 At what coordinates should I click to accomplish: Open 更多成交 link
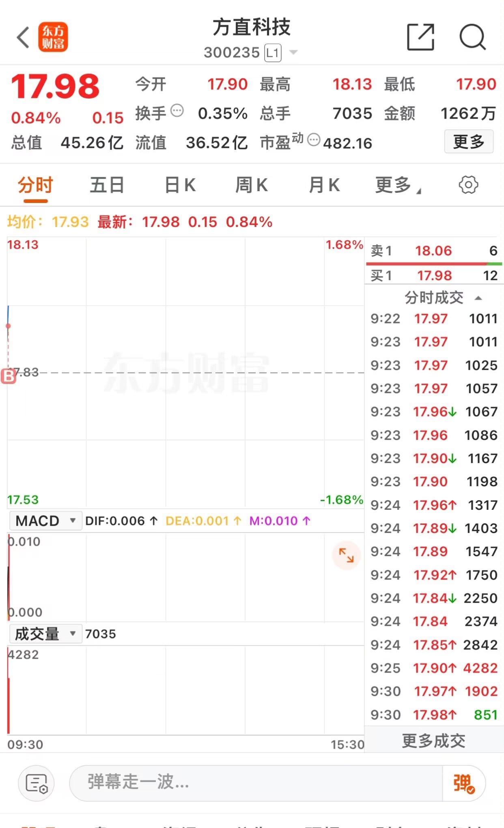pos(434,741)
